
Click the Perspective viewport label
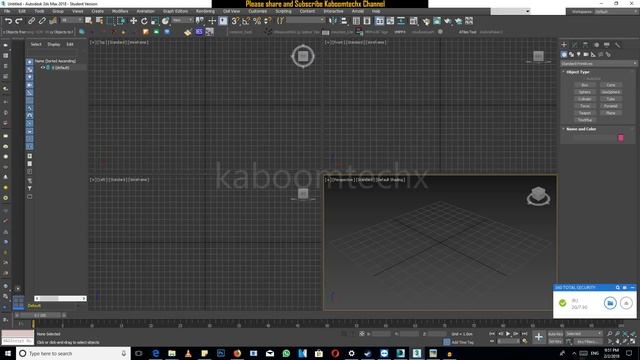[344, 180]
